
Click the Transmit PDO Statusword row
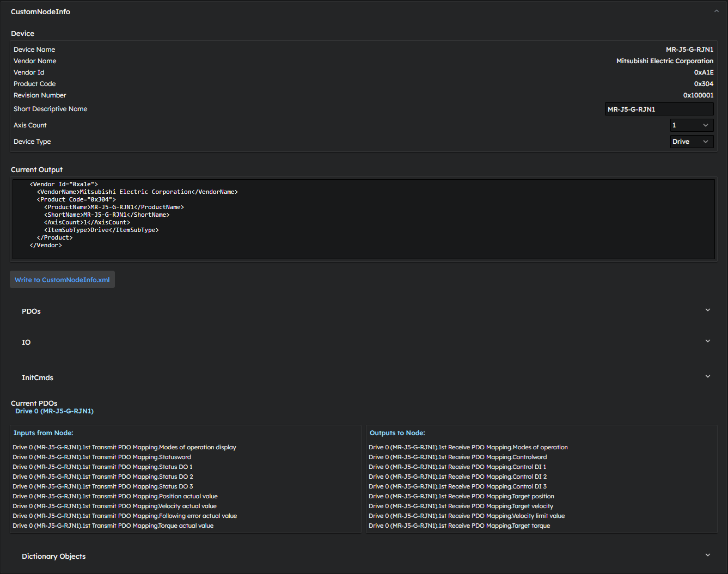click(x=102, y=457)
